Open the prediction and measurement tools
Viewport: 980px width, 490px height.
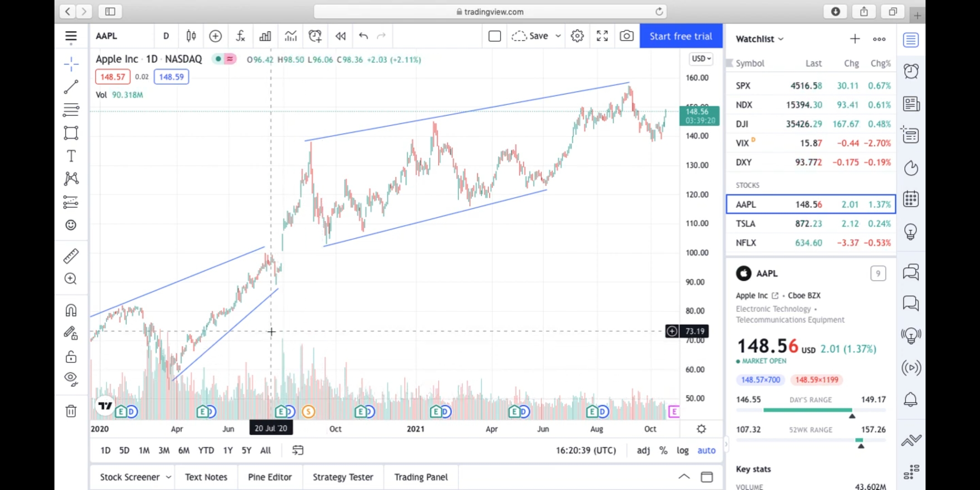click(71, 202)
